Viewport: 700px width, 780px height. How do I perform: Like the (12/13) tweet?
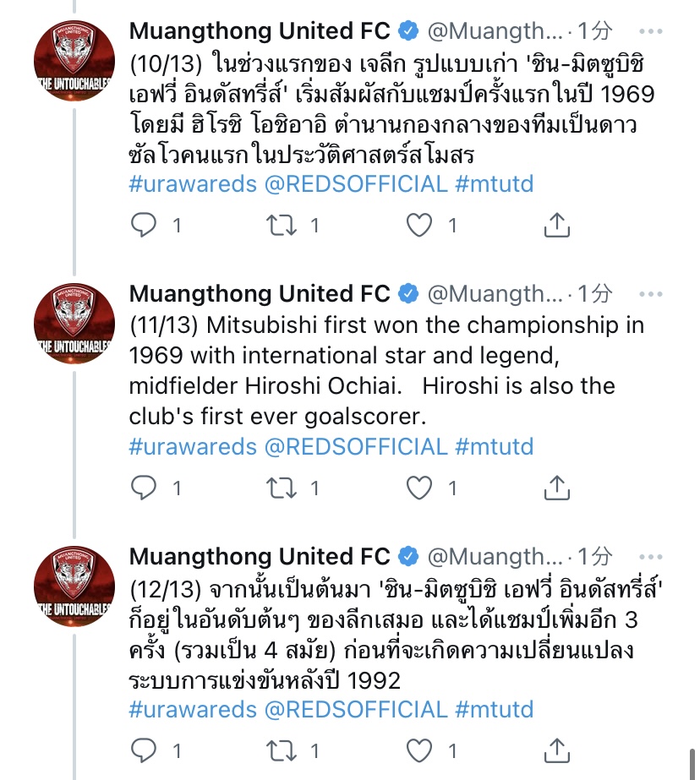pos(420,750)
